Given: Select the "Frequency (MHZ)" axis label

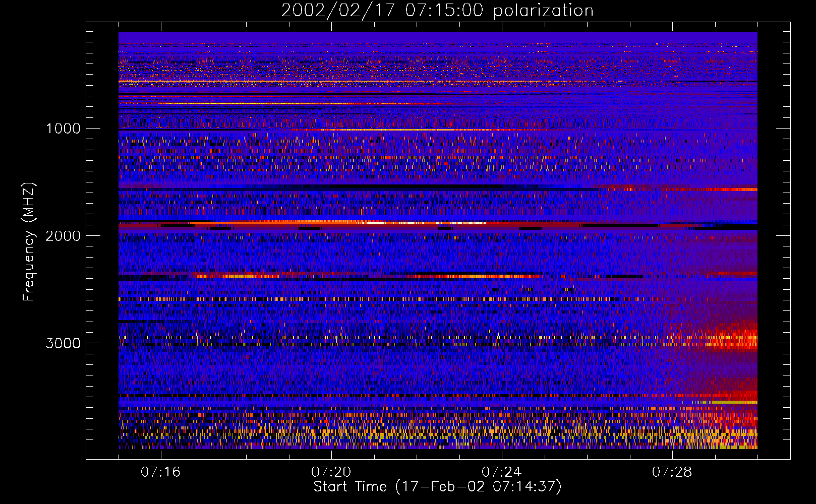Looking at the screenshot, I should pyautogui.click(x=29, y=242).
